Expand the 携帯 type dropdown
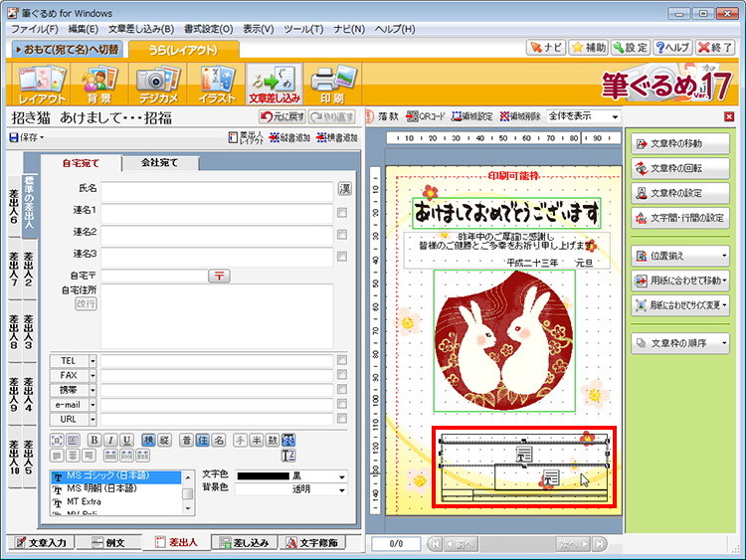This screenshot has width=746, height=560. tap(93, 391)
